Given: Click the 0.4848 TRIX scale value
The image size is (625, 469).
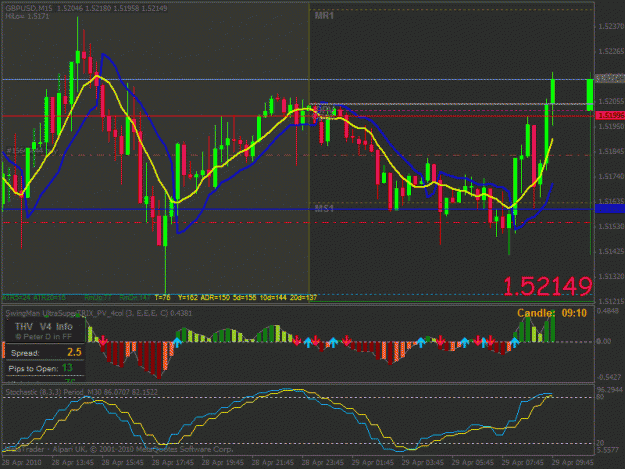Looking at the screenshot, I should coord(609,311).
